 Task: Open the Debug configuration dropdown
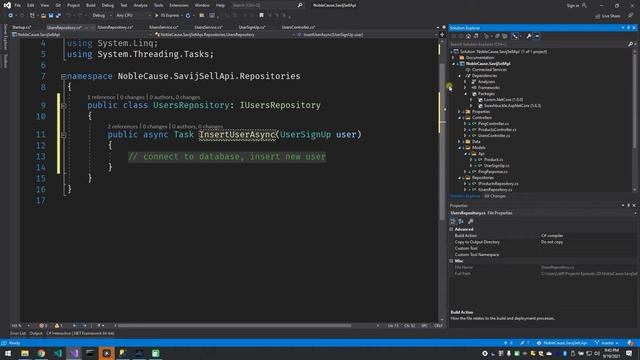(102, 16)
